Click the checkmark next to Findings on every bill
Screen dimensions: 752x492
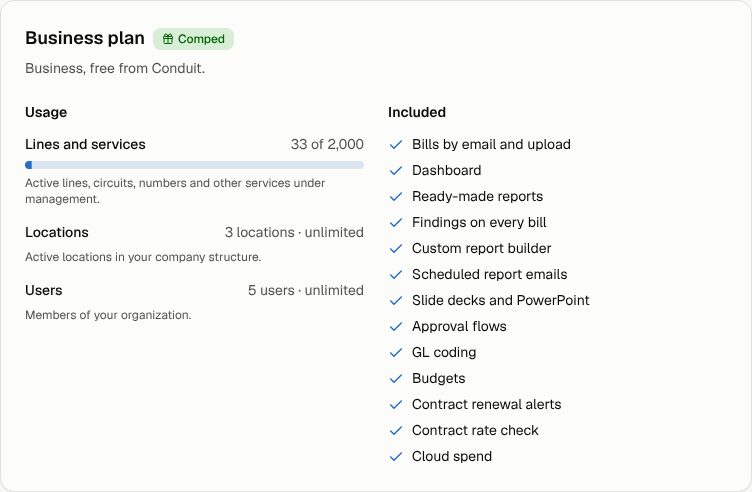396,223
